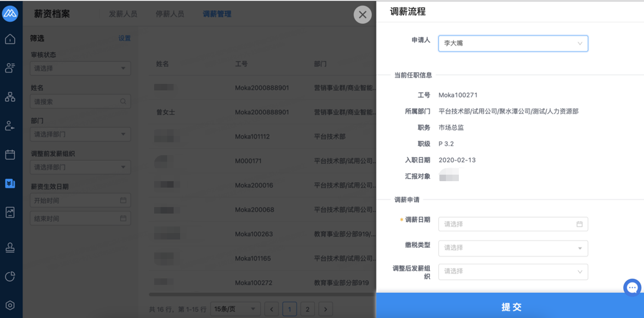Screen dimensions: 644x318
Task: Open the 15条/页 page size dropdown
Action: point(235,309)
